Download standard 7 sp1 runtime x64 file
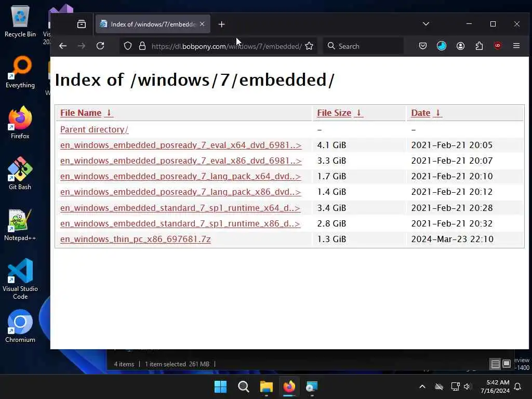The image size is (532, 399). coord(180,208)
